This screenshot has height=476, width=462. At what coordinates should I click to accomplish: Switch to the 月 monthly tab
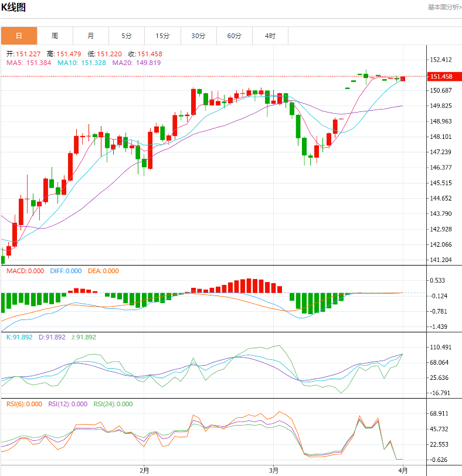click(x=91, y=36)
